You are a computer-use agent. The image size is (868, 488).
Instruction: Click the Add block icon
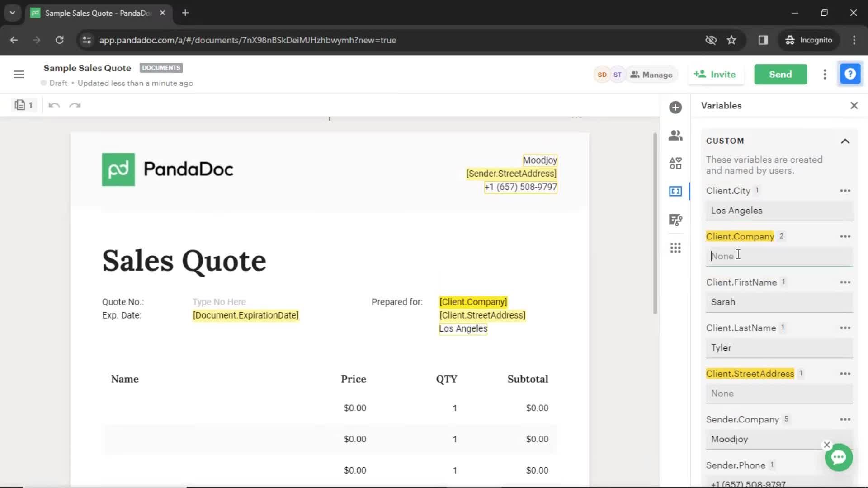point(675,107)
